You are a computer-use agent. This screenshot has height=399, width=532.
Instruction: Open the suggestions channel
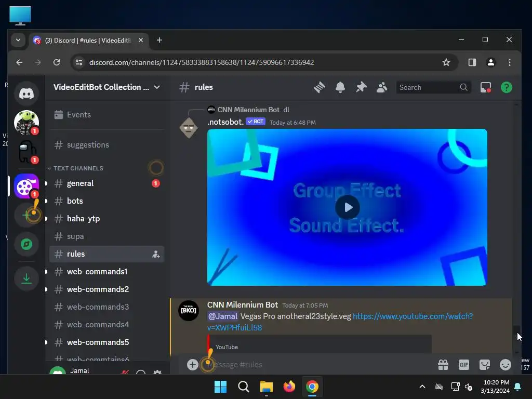(x=107, y=145)
